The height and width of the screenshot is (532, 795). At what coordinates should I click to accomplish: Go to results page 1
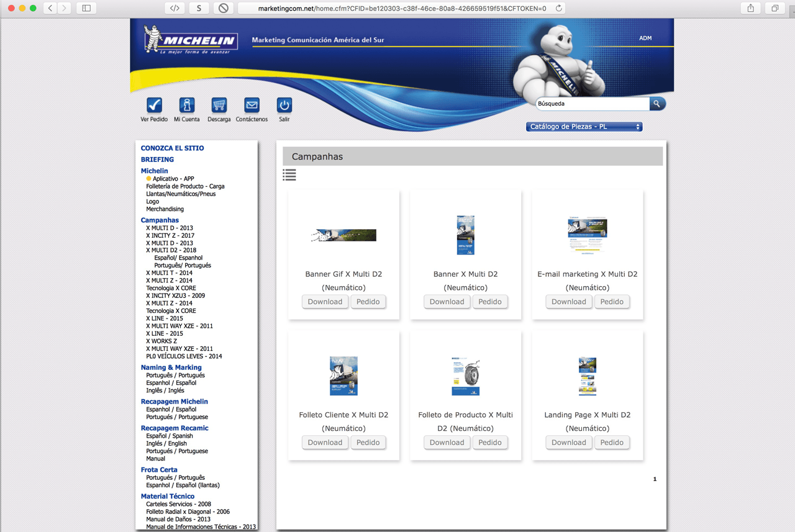pos(655,479)
